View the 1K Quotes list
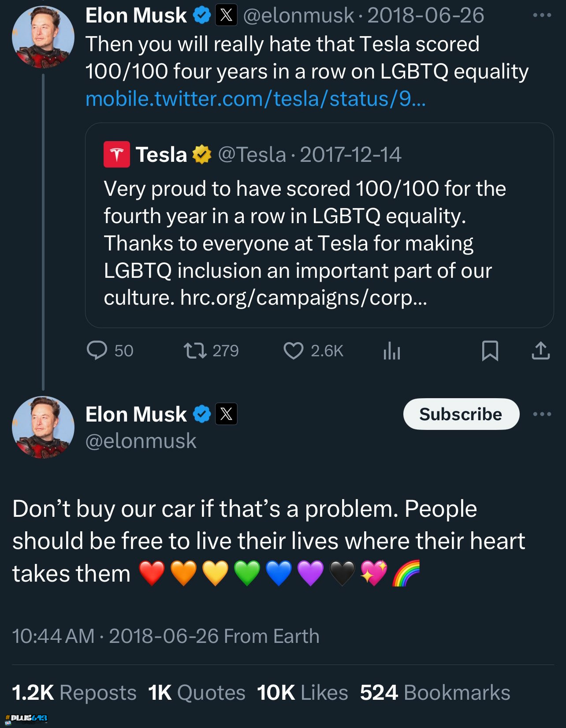This screenshot has height=728, width=566. pos(197,693)
